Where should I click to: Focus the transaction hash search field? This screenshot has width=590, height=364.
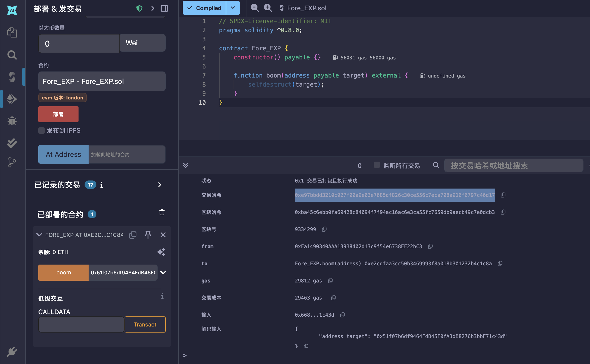513,165
